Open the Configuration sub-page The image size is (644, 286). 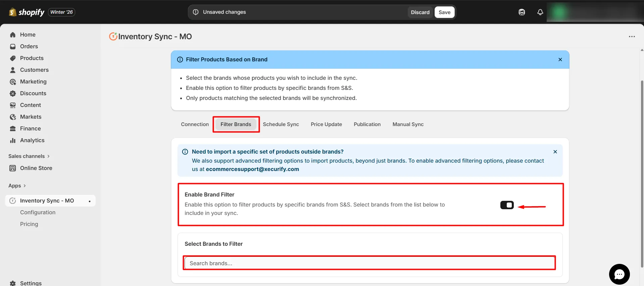(x=38, y=212)
